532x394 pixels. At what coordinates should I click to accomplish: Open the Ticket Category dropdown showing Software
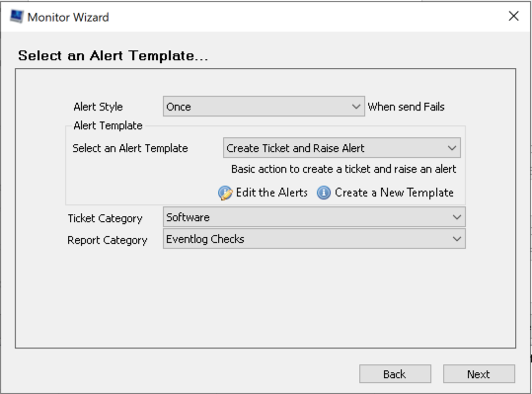click(314, 217)
